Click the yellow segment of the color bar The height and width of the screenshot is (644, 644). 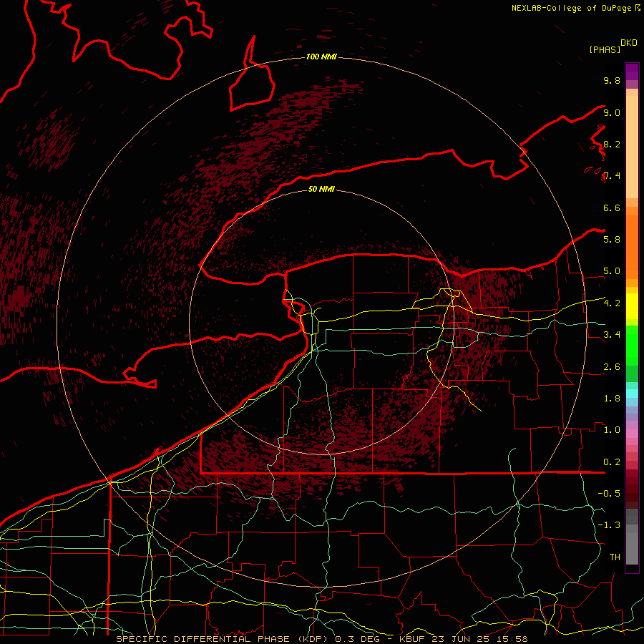632,306
